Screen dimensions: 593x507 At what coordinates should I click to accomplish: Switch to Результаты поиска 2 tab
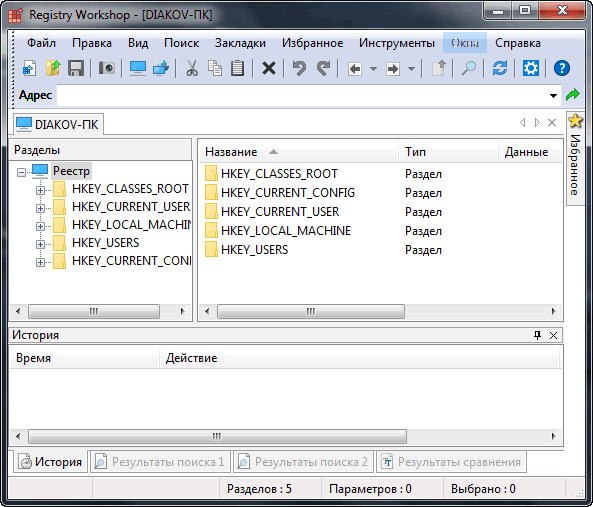point(303,462)
